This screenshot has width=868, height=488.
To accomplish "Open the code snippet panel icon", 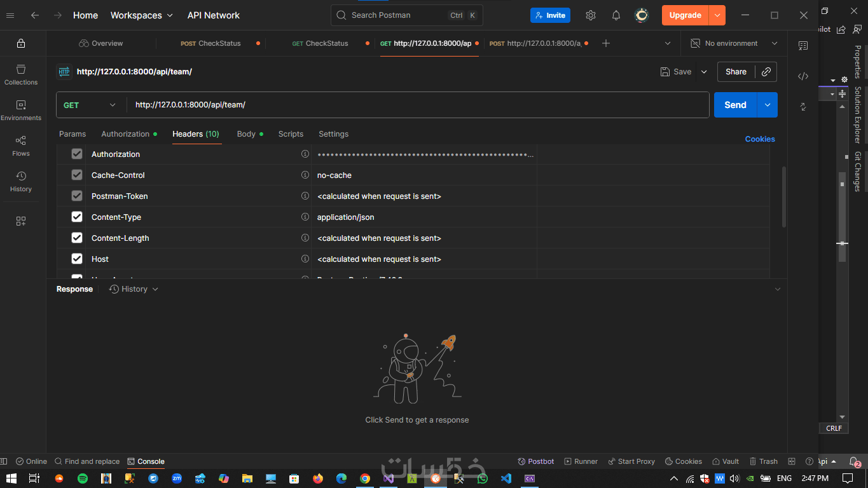I will point(803,76).
